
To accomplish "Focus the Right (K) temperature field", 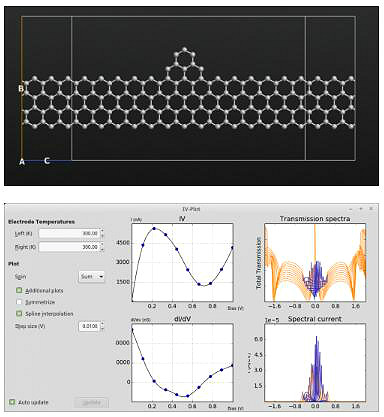I will tap(69, 247).
